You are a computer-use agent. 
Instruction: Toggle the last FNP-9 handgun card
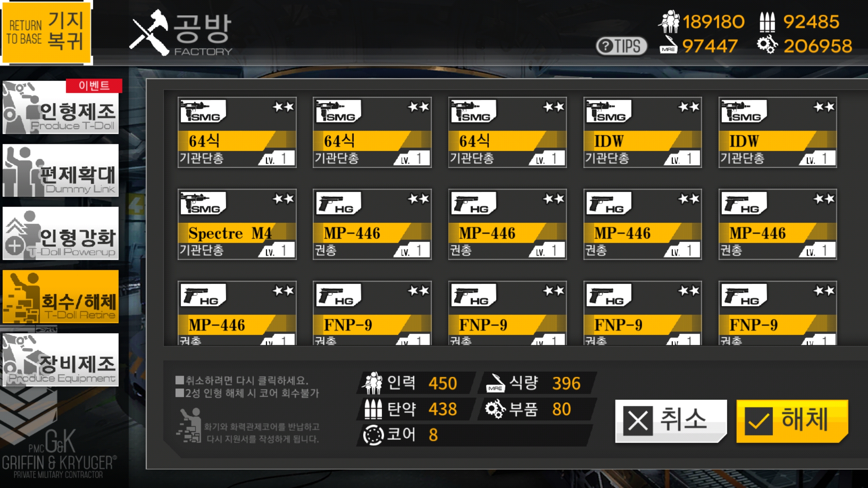[x=777, y=313]
